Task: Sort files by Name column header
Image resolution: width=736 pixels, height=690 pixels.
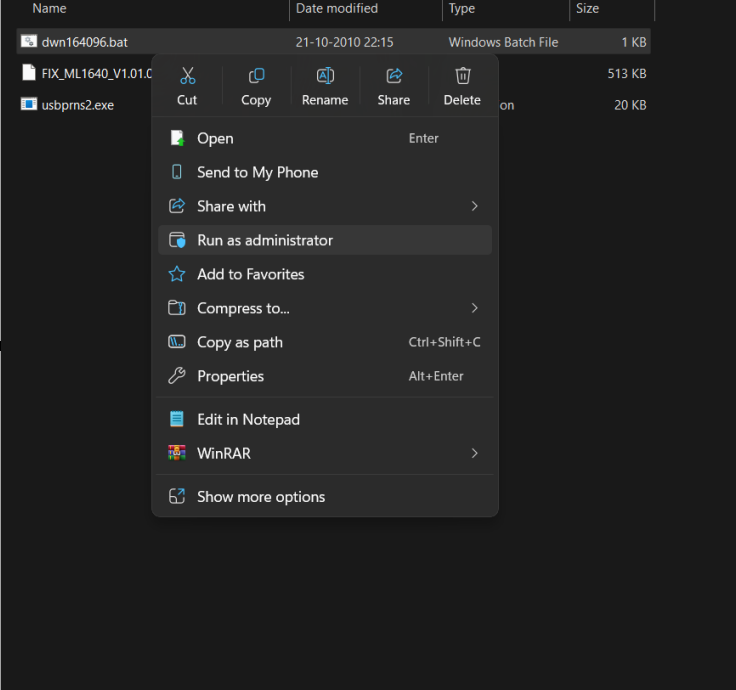Action: click(x=50, y=9)
